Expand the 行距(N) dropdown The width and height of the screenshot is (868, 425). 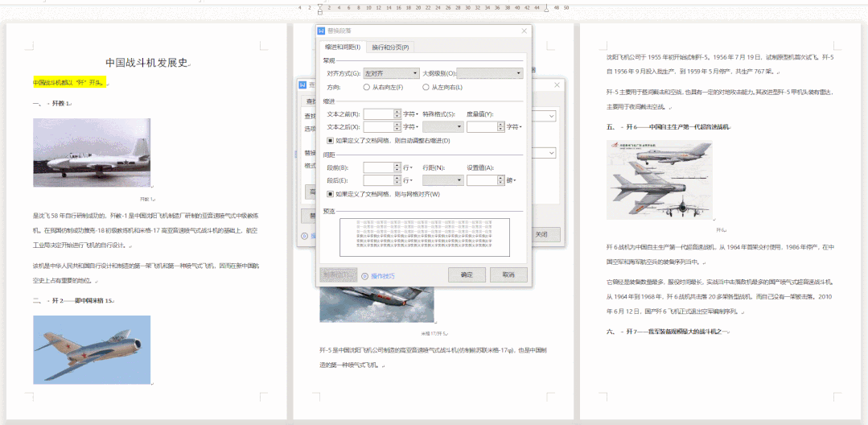443,180
